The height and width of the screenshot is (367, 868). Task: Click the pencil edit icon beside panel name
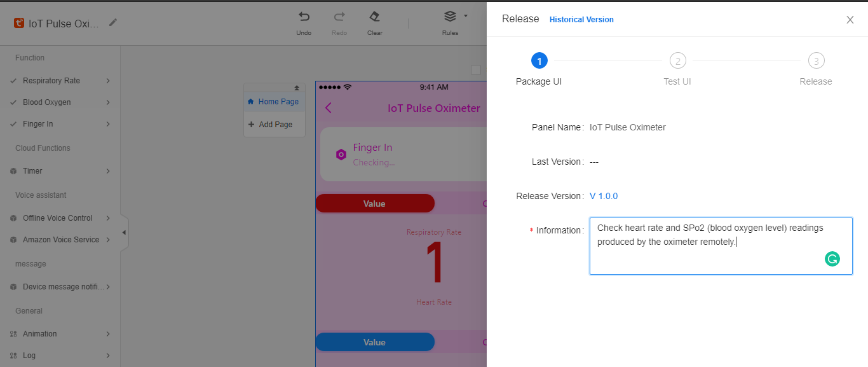(113, 23)
